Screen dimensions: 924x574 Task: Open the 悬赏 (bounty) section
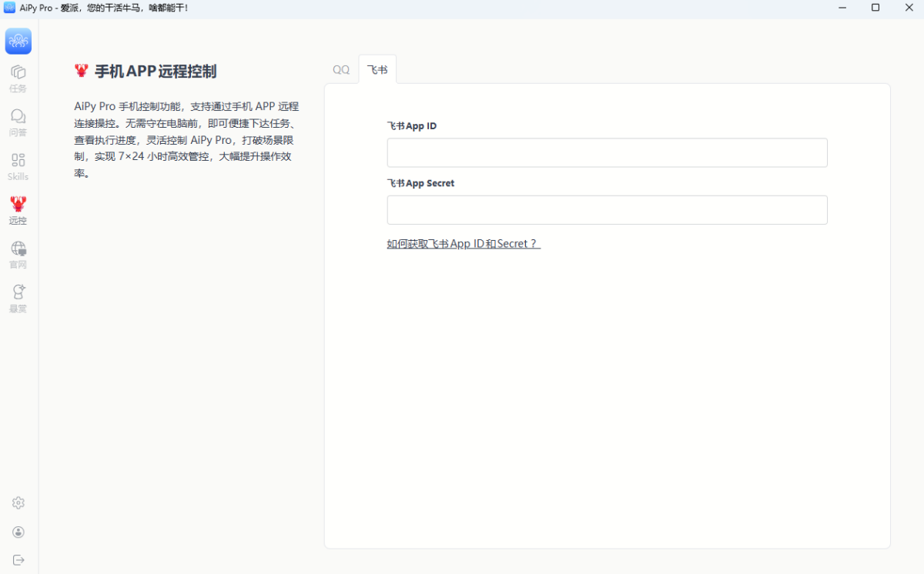coord(18,298)
